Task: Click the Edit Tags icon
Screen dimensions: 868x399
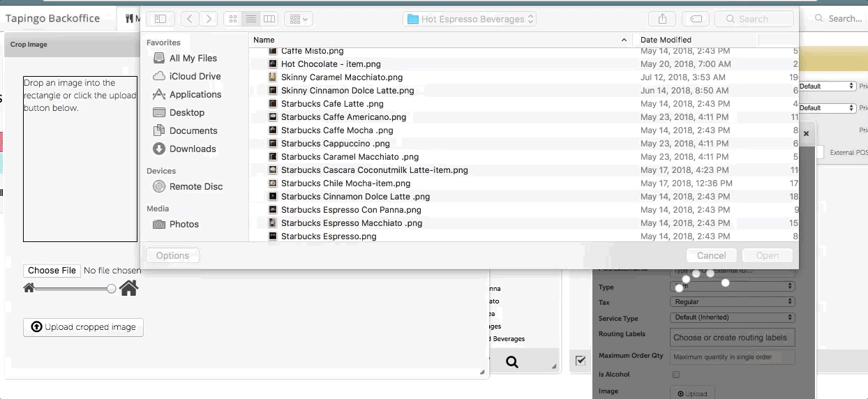Action: click(x=696, y=19)
